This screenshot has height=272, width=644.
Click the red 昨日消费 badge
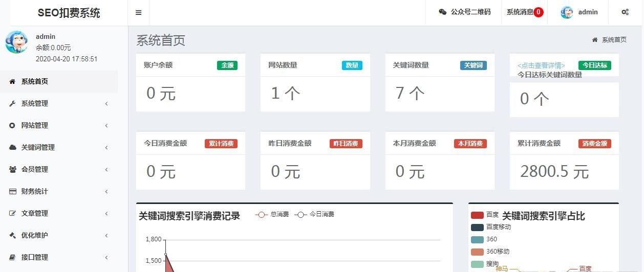[x=346, y=144]
